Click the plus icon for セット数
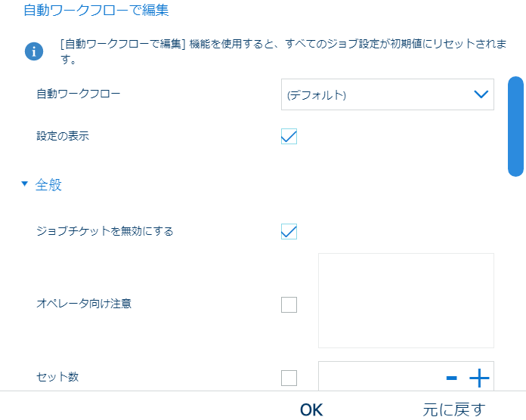 click(479, 378)
